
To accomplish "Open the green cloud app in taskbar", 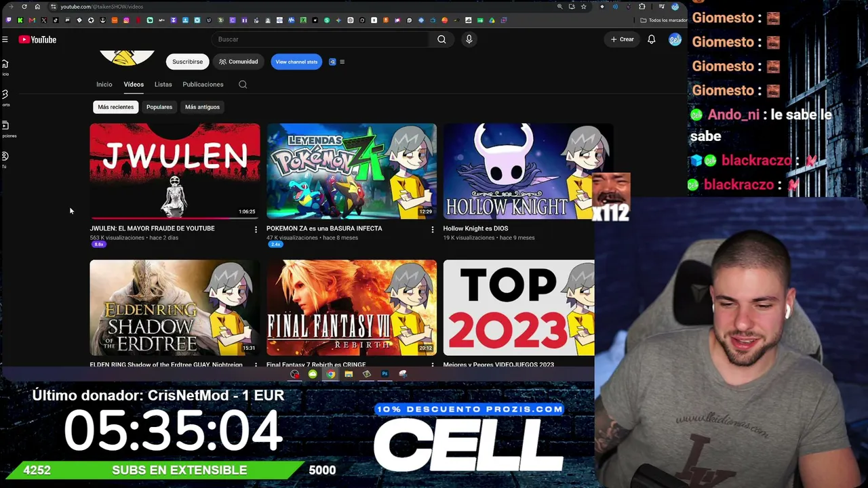I will 313,374.
